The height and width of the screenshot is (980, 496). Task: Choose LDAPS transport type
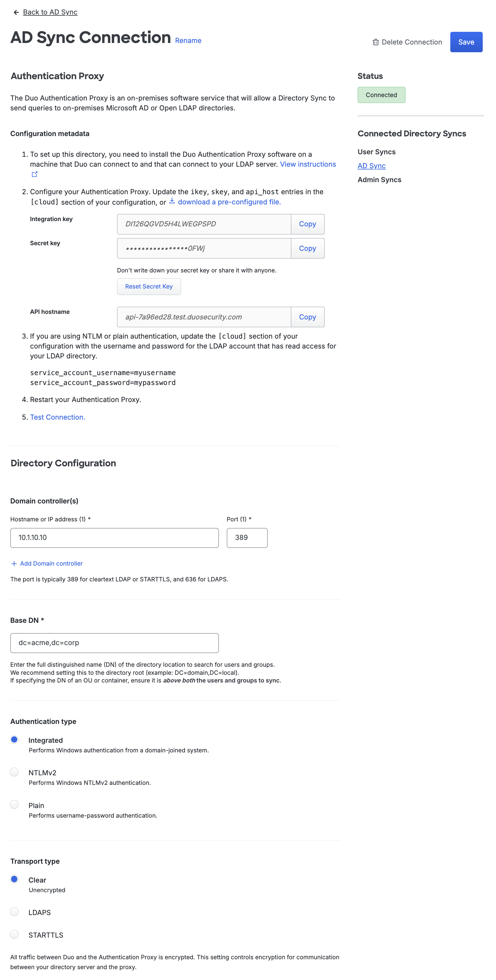click(x=15, y=912)
